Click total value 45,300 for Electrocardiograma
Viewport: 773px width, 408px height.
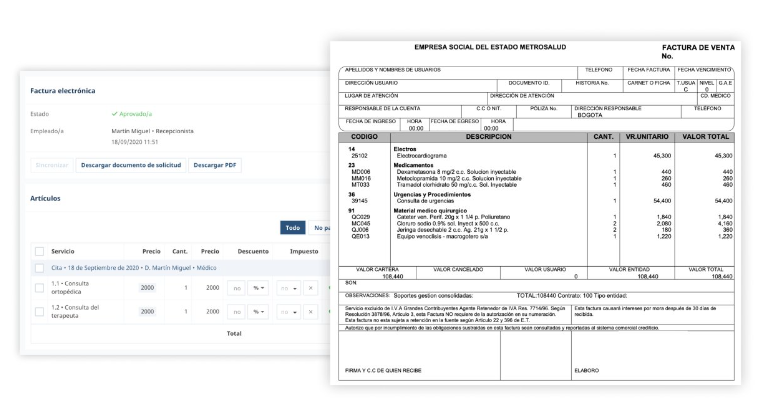pos(723,156)
